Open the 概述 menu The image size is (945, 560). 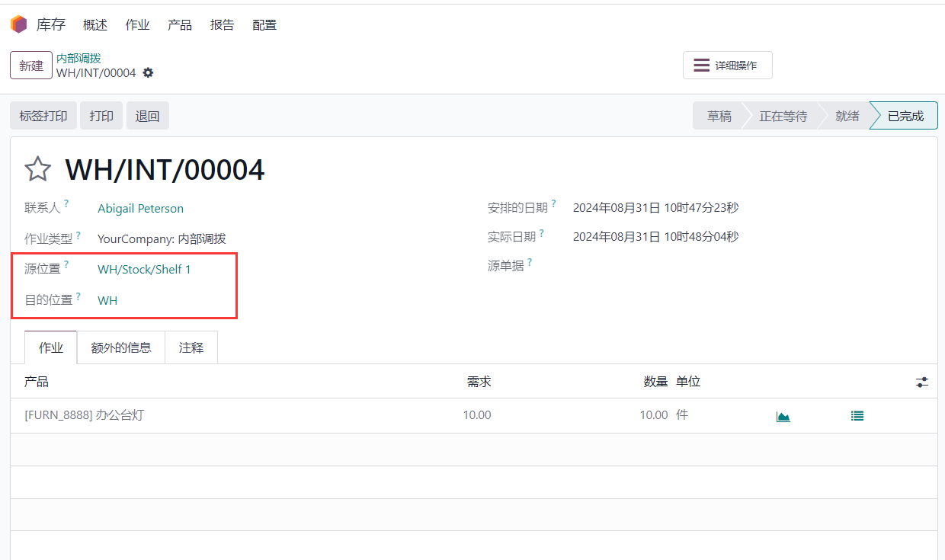click(x=95, y=25)
